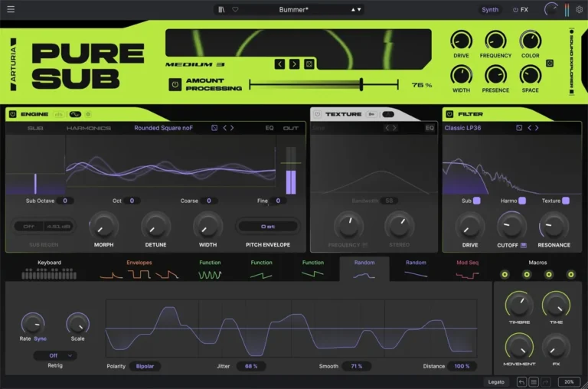This screenshot has height=389, width=588.
Task: Toggle the Amount Processing power button
Action: click(x=175, y=84)
